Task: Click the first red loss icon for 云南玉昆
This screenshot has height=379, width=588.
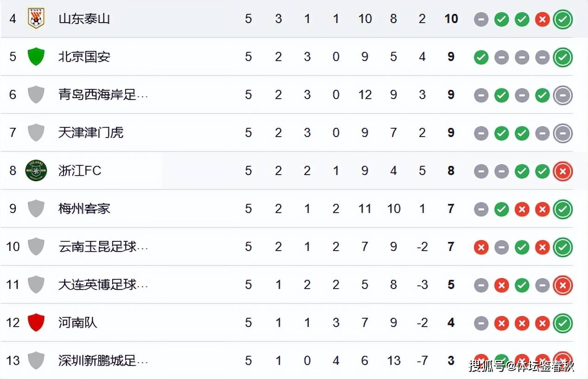Action: coord(481,247)
